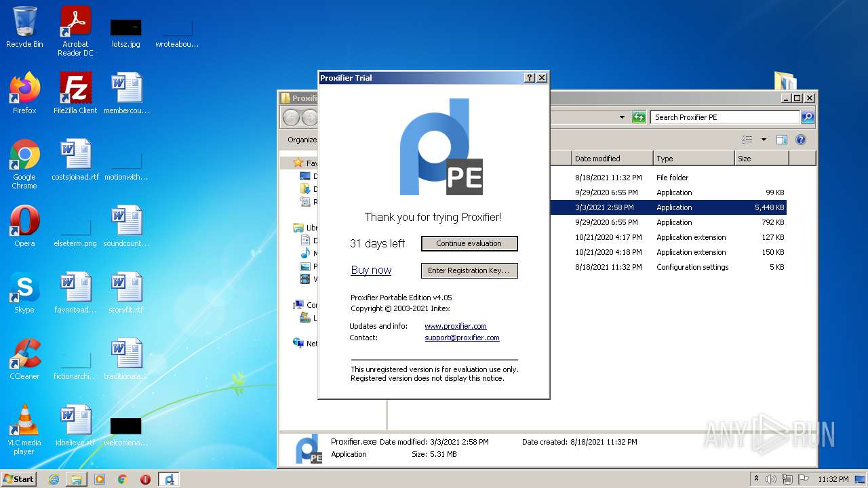Select the 127 KB Application extension row
868x488 pixels.
coord(668,237)
